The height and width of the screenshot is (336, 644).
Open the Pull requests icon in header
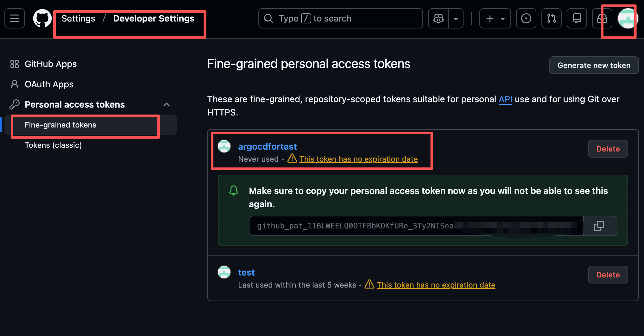point(552,18)
